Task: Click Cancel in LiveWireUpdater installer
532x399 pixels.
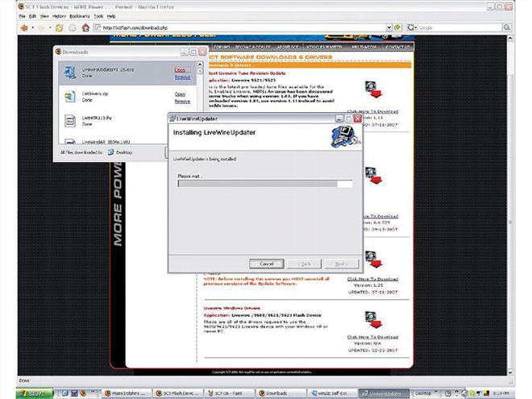Action: (267, 264)
